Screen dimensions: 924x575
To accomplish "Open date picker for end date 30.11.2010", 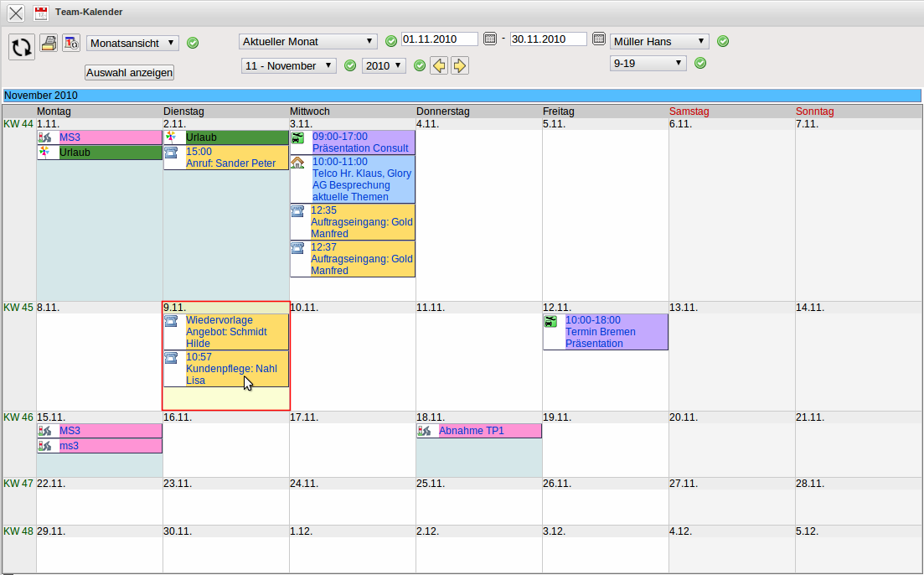I will pos(598,39).
